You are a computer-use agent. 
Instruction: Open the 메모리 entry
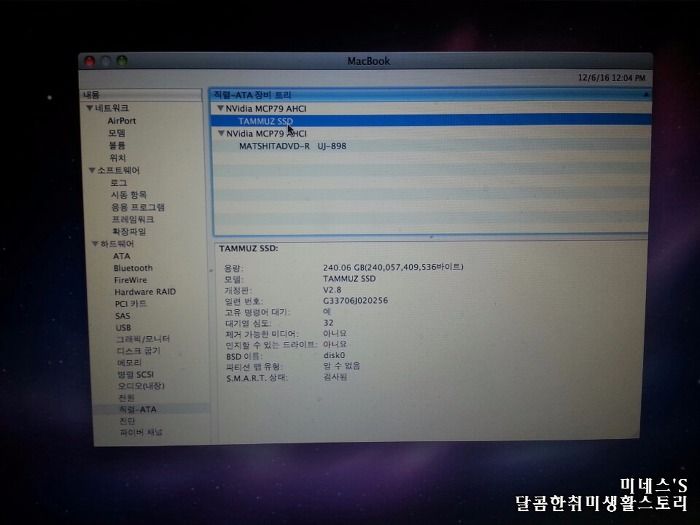pos(129,362)
